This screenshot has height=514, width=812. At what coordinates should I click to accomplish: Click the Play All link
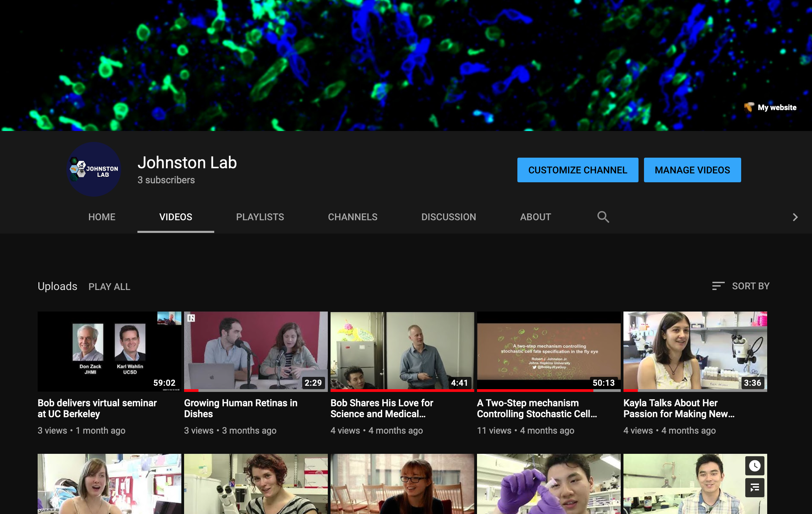click(109, 287)
